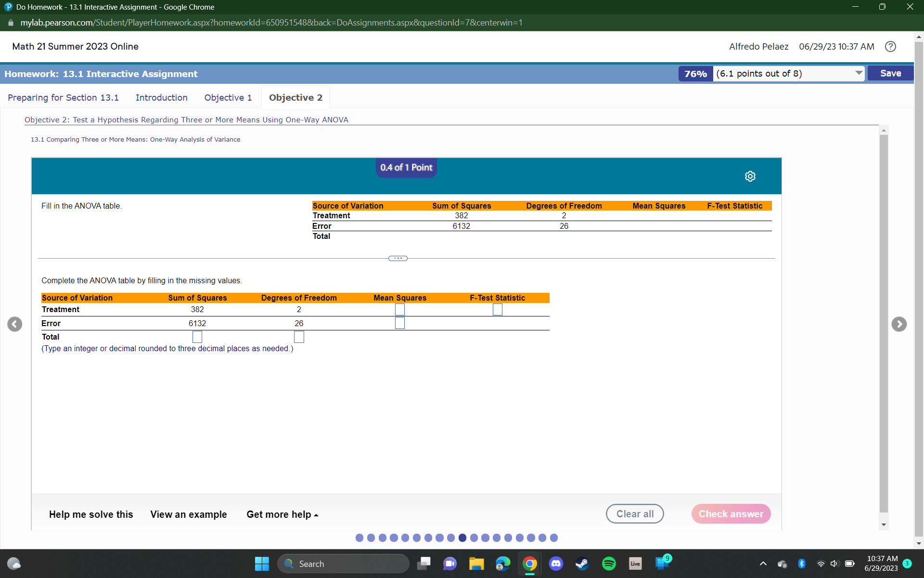
Task: Switch to the Introduction tab
Action: click(161, 97)
